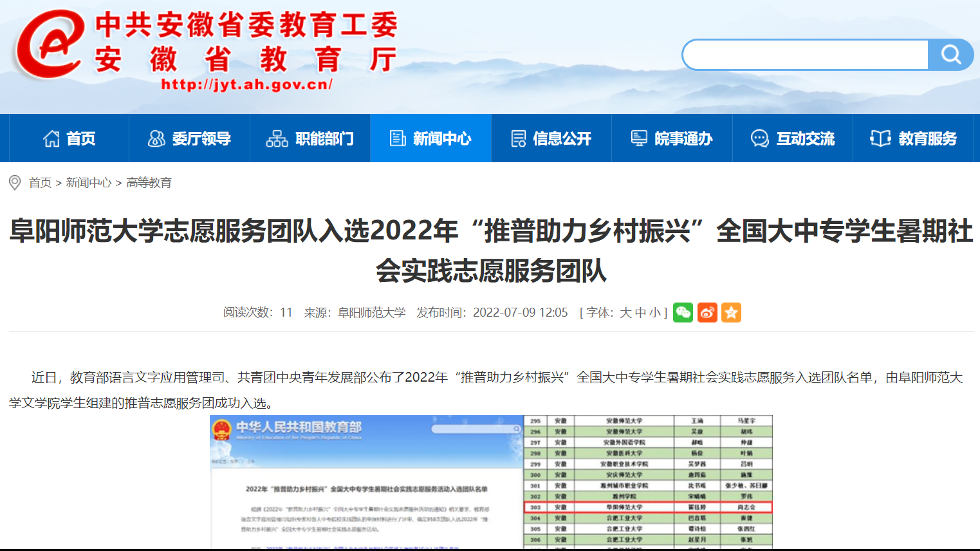Open 首页 home navigation item
Viewport: 980px width, 551px height.
click(69, 138)
